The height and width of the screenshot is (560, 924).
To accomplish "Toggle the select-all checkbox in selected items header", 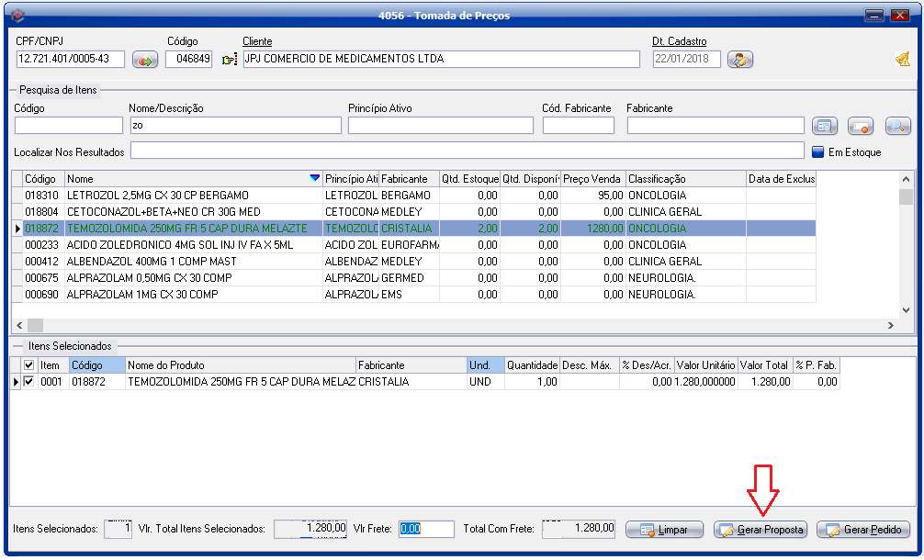I will (x=30, y=365).
